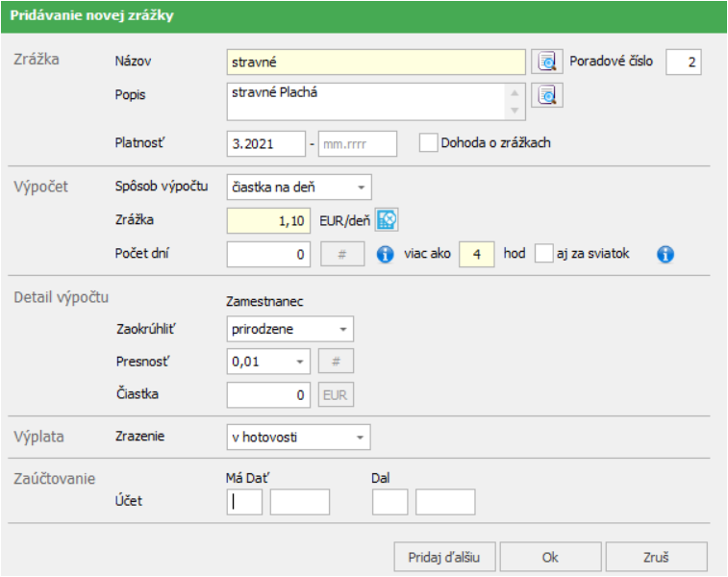Click Zamestnanec column label

(264, 302)
